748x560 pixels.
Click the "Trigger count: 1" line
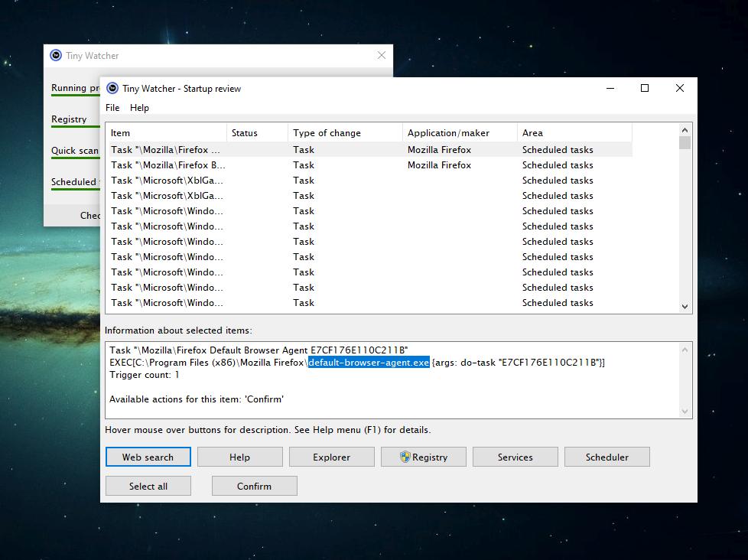(144, 375)
